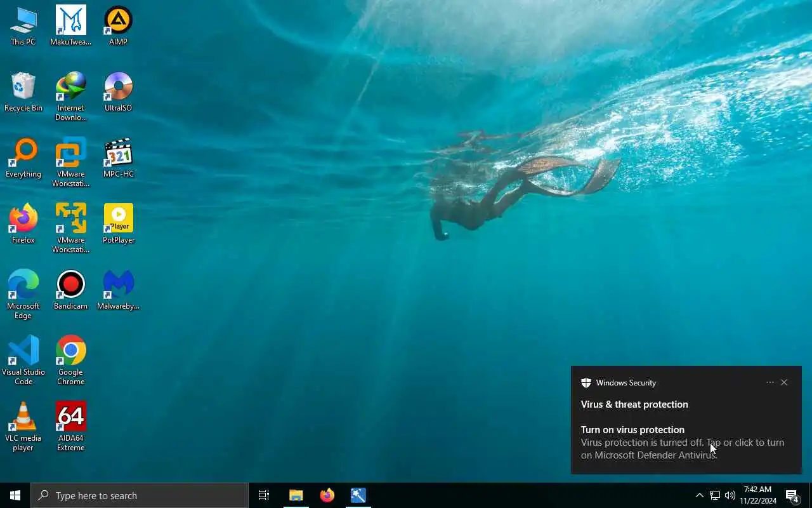812x508 pixels.
Task: Select the Internet Download Manager shortcut
Action: tap(70, 97)
